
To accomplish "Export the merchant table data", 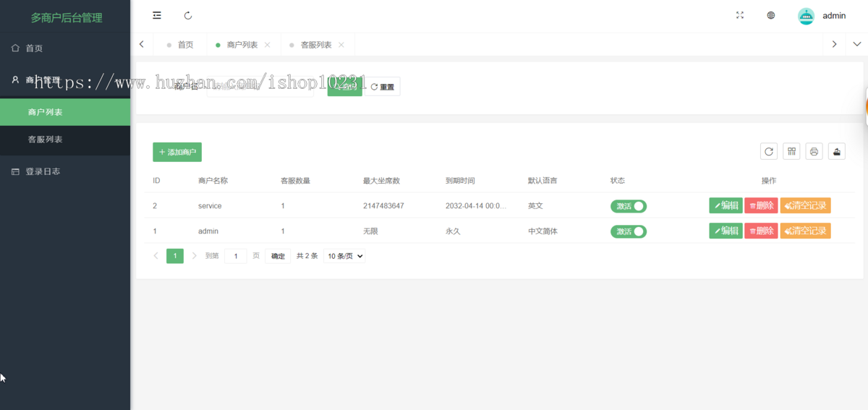I will pos(837,151).
